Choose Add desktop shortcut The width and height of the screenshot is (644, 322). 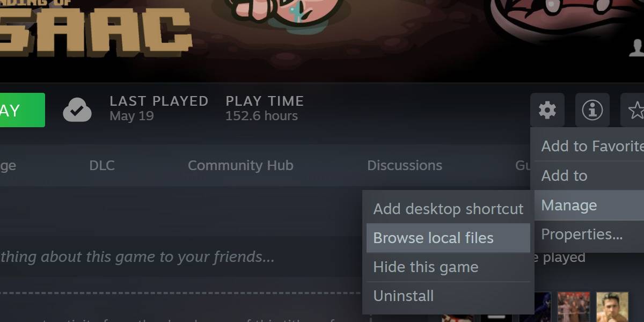tap(448, 209)
